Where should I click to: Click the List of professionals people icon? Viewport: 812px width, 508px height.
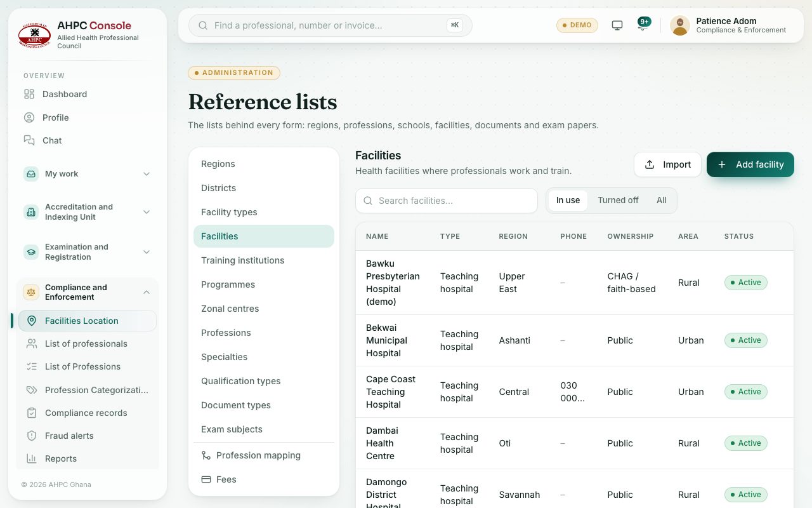click(x=32, y=344)
